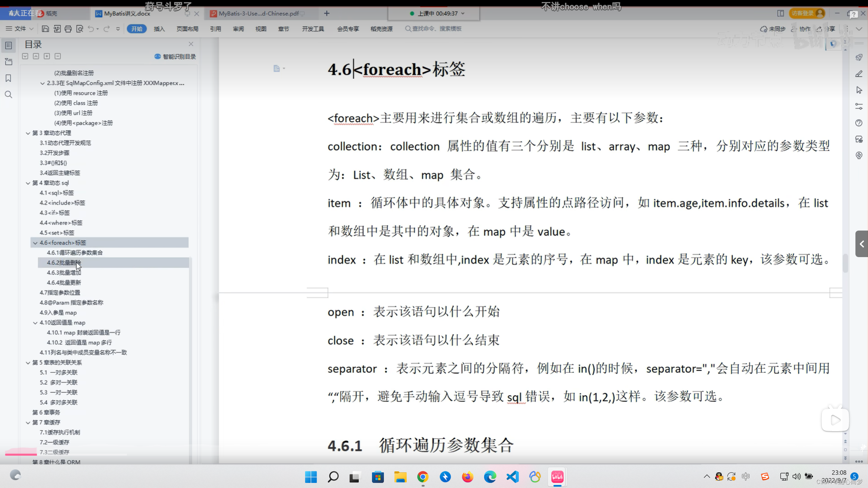Click the document vertical scrollbar thumb
Screen dimensions: 868x488
pyautogui.click(x=845, y=263)
